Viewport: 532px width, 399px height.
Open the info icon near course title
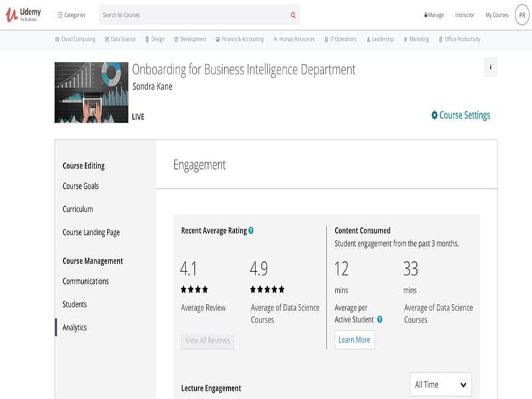[x=490, y=68]
